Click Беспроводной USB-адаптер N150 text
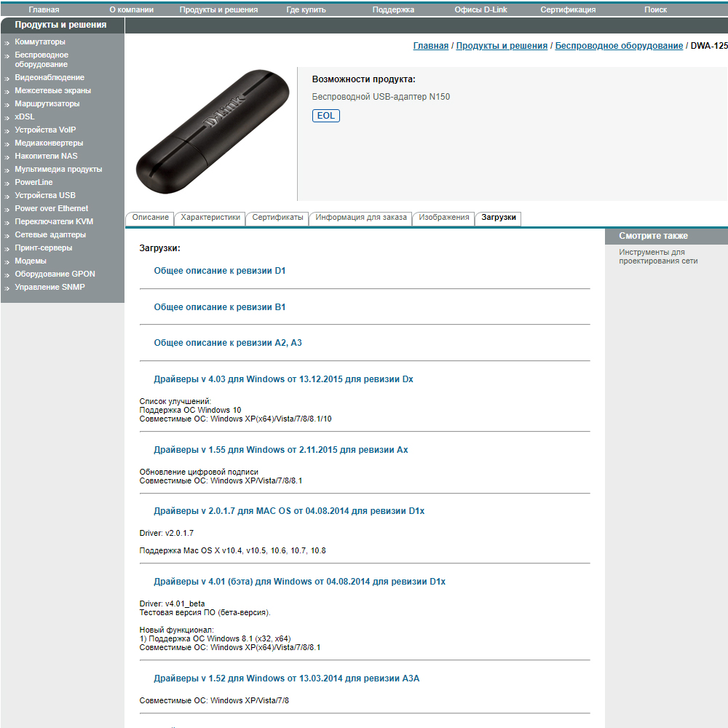The height and width of the screenshot is (728, 728). [x=381, y=97]
